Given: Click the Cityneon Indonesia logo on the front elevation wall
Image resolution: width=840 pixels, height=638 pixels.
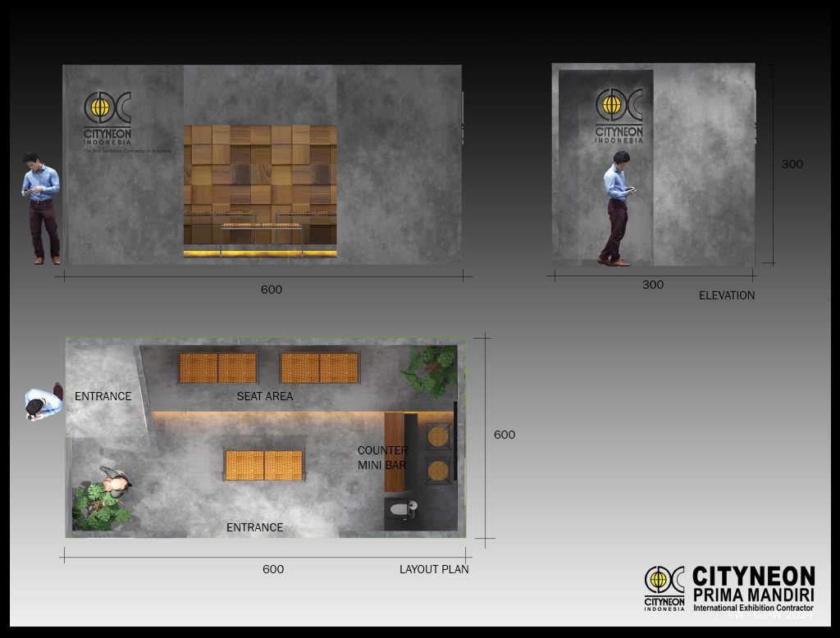Looking at the screenshot, I should 107,118.
